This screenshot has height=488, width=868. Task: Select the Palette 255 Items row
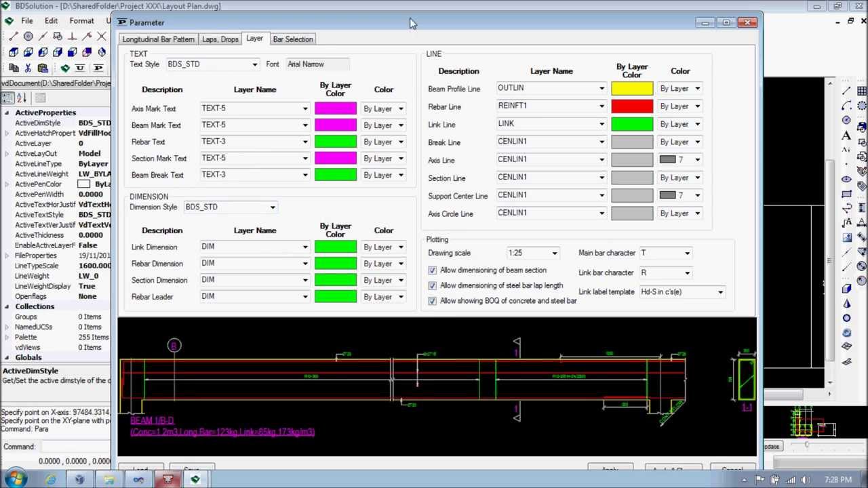56,338
